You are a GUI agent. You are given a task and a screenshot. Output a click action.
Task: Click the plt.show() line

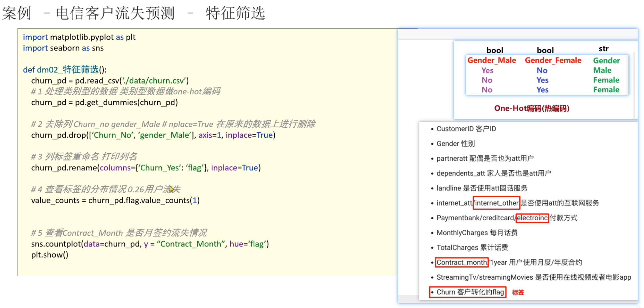coord(50,255)
